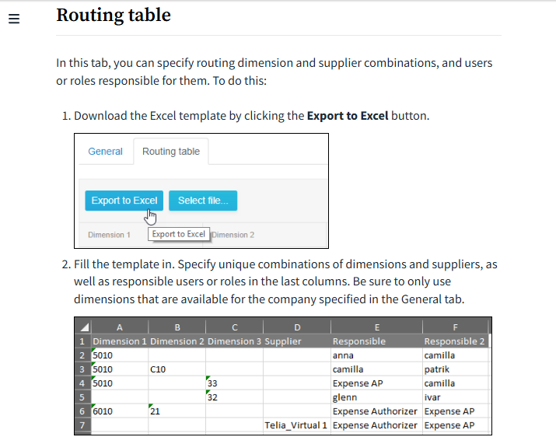The image size is (556, 437).
Task: Select row 3 header number
Action: click(82, 369)
